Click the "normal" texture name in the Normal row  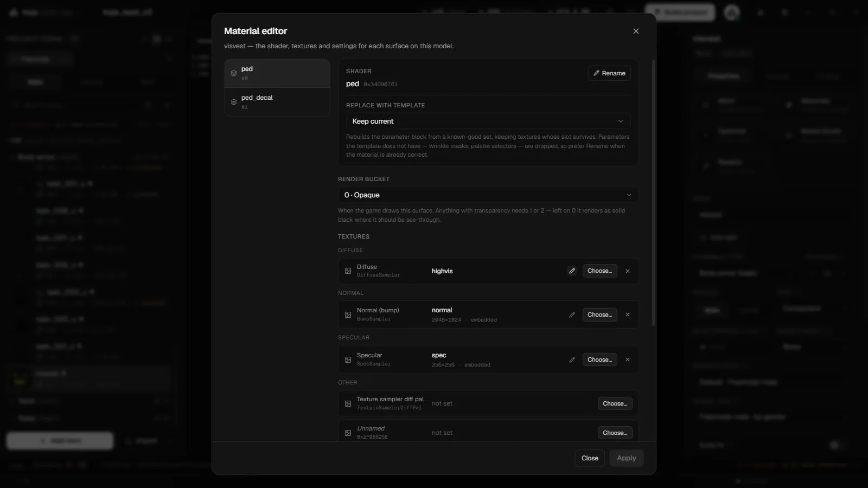pos(442,310)
